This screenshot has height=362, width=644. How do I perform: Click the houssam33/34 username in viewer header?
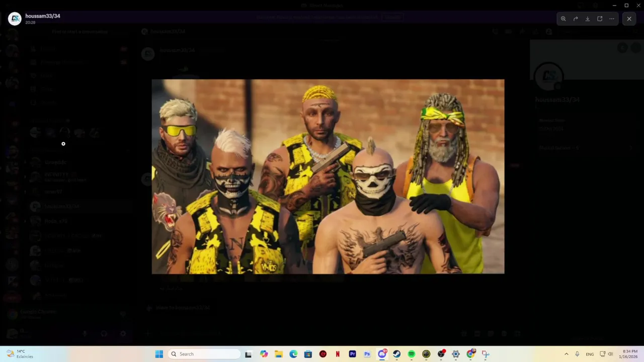(43, 16)
